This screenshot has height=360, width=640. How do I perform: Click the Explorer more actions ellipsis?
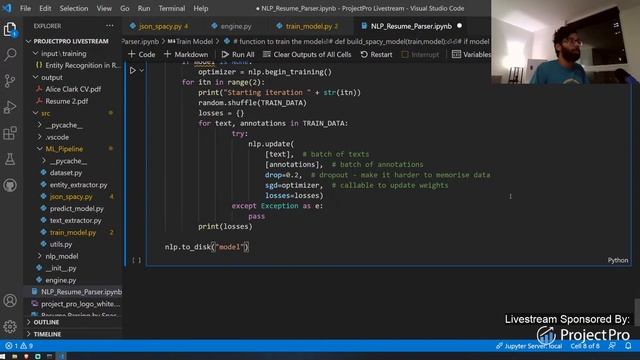pyautogui.click(x=110, y=26)
